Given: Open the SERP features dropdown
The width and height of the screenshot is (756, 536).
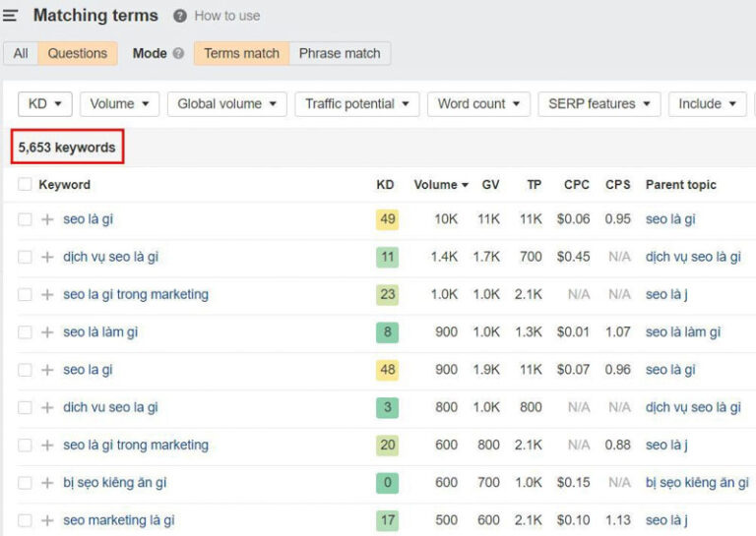Looking at the screenshot, I should click(x=598, y=104).
